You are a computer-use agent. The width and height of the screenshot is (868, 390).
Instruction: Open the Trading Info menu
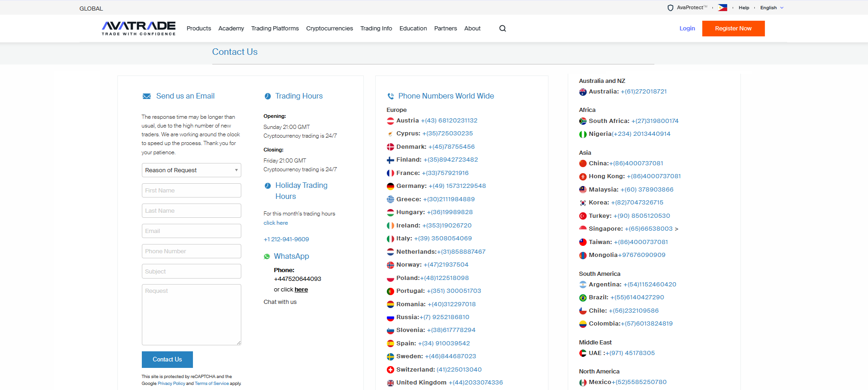(x=376, y=29)
